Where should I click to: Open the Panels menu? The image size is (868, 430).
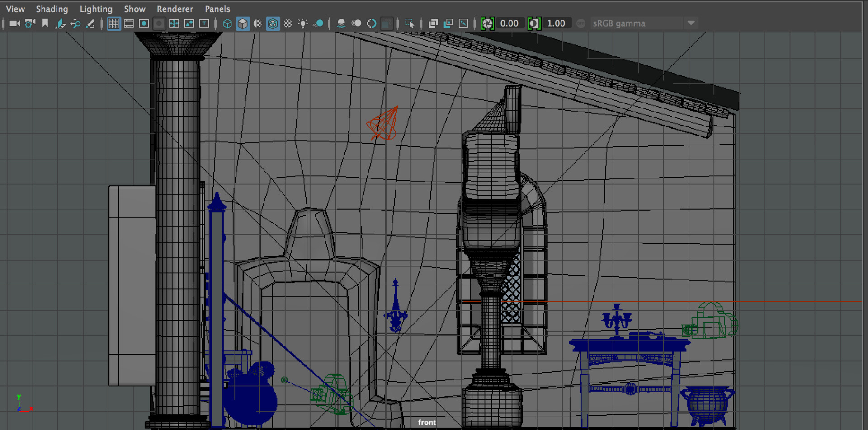[x=217, y=9]
